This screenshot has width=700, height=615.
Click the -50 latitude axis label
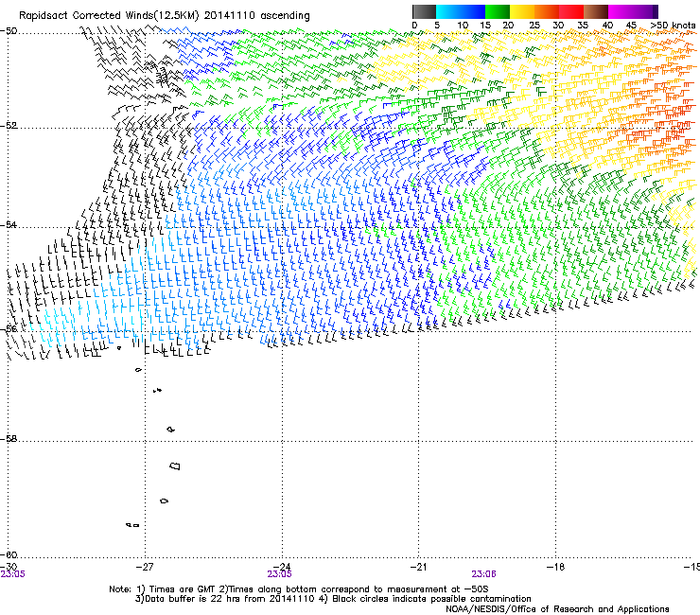coord(9,31)
